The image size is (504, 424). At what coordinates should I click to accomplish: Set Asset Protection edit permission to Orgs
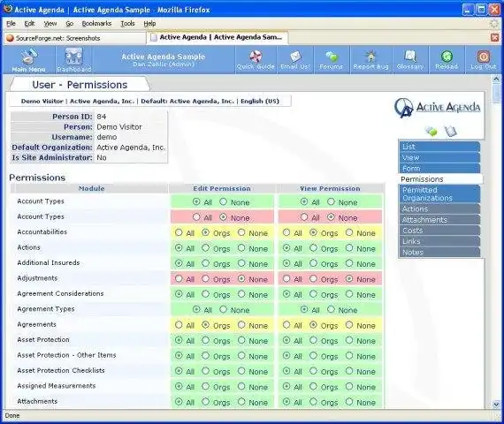[206, 340]
